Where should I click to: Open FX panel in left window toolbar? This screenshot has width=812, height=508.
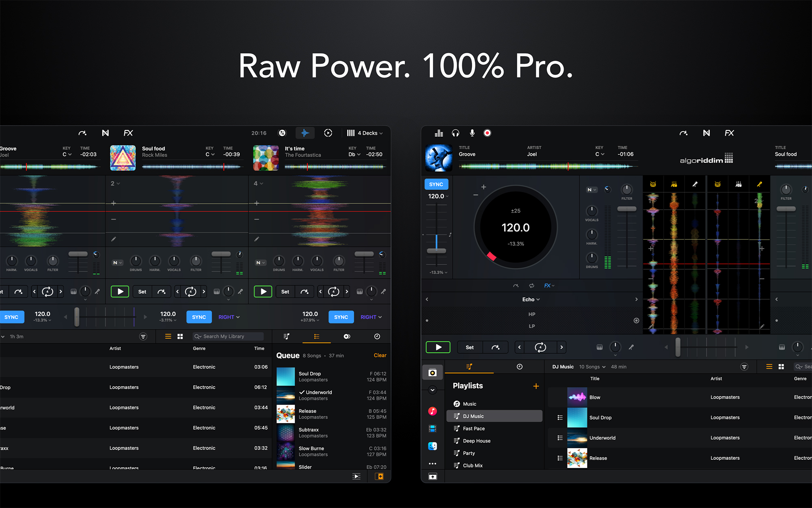(x=128, y=133)
